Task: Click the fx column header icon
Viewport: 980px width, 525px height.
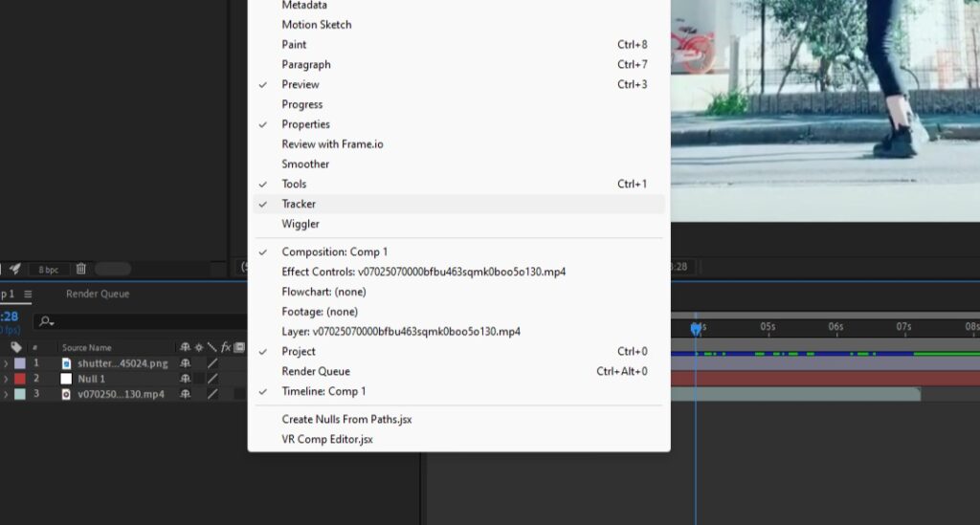Action: point(226,347)
